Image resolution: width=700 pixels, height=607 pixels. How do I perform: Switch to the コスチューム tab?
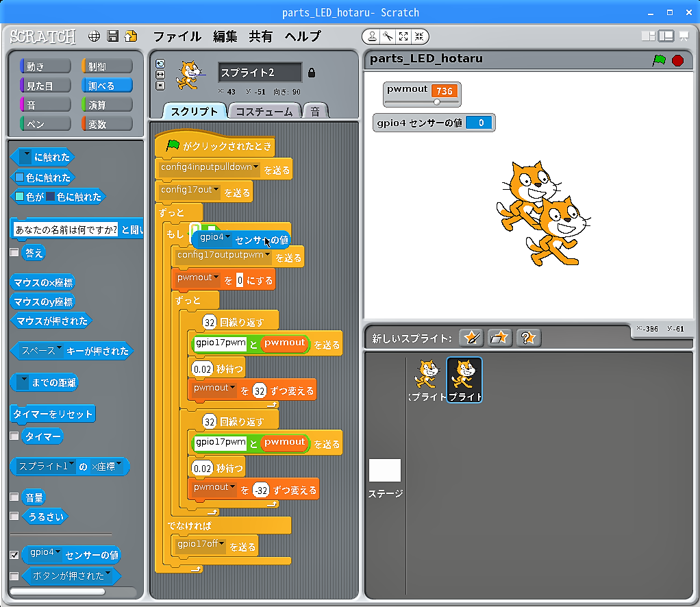pyautogui.click(x=264, y=111)
